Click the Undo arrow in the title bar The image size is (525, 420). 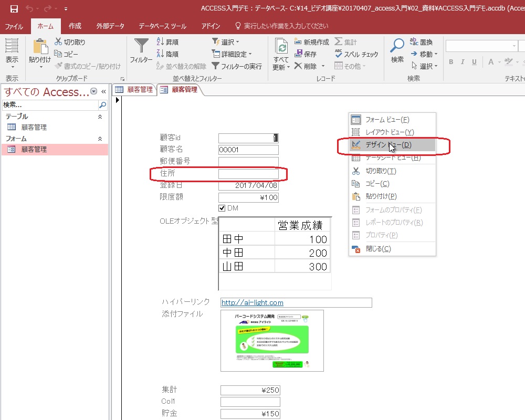pyautogui.click(x=29, y=9)
